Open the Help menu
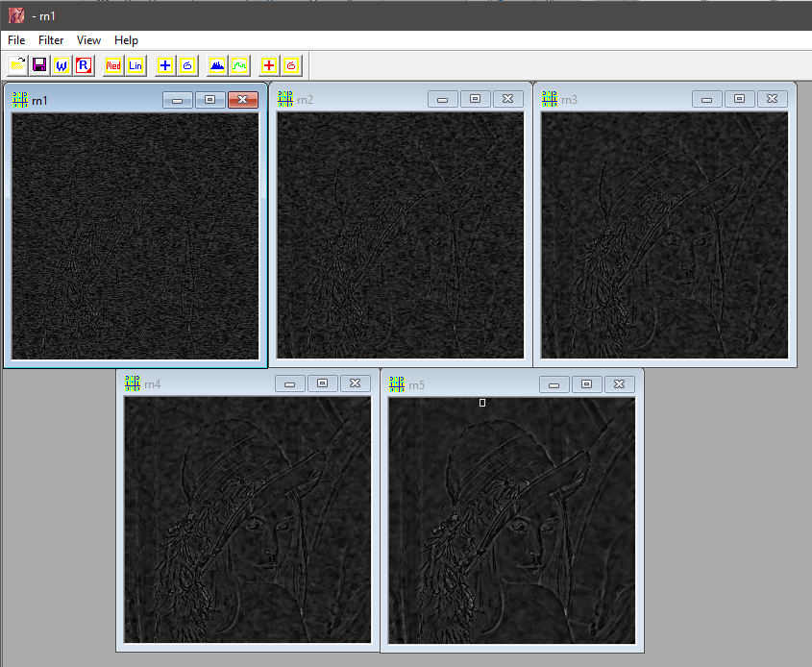812x667 pixels. 126,40
